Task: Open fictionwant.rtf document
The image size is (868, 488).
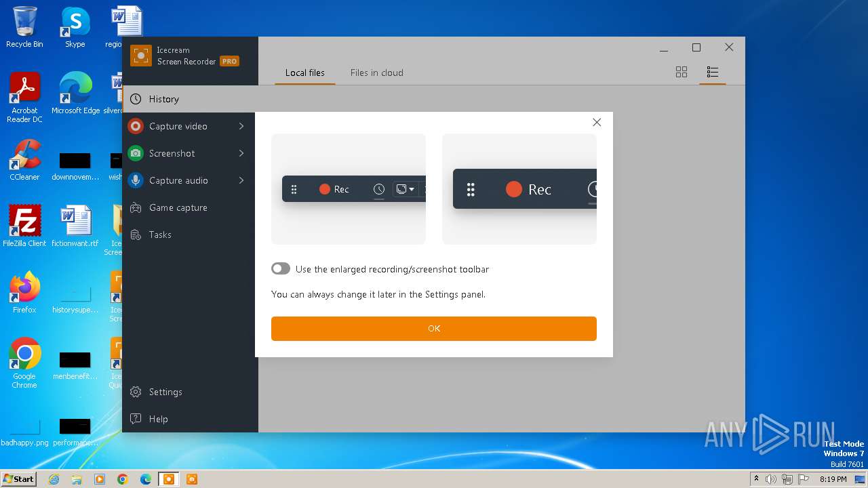Action: pyautogui.click(x=75, y=226)
